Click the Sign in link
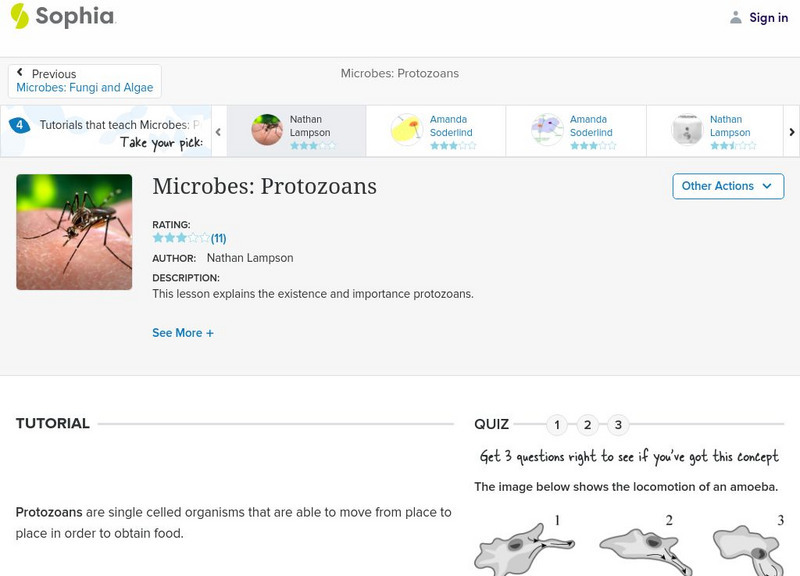The width and height of the screenshot is (800, 576). pos(768,18)
